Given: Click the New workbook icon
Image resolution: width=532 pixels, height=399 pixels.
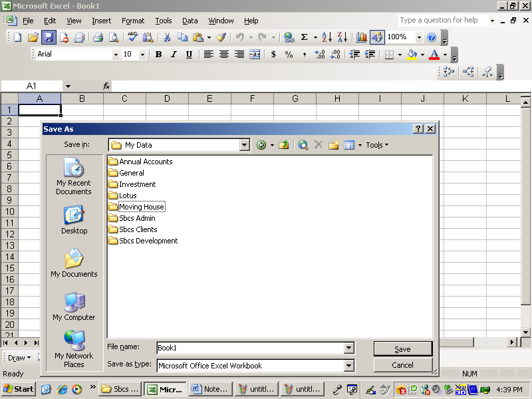Looking at the screenshot, I should pos(18,37).
